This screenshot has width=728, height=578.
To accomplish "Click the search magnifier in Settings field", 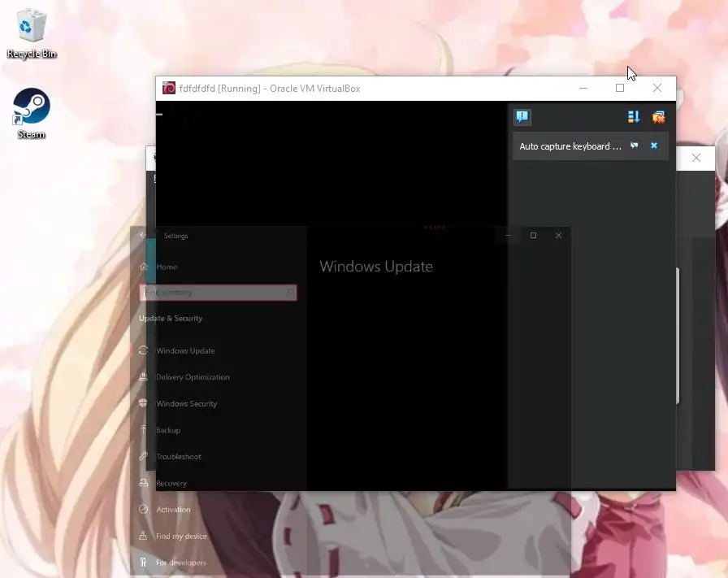I will point(290,293).
